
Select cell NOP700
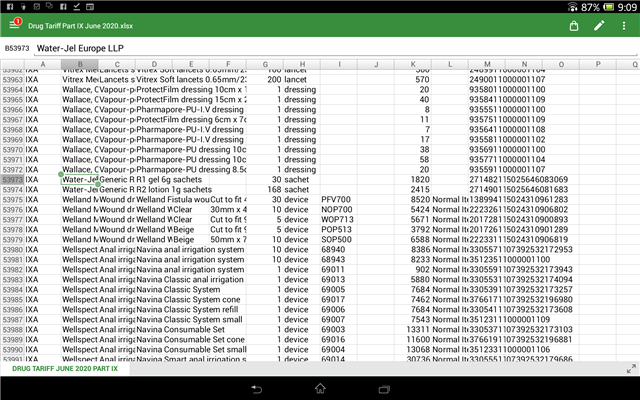tap(339, 209)
